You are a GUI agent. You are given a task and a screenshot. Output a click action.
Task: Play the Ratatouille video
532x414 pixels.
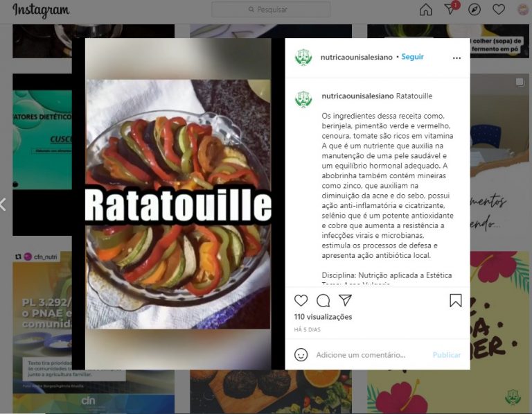point(178,204)
